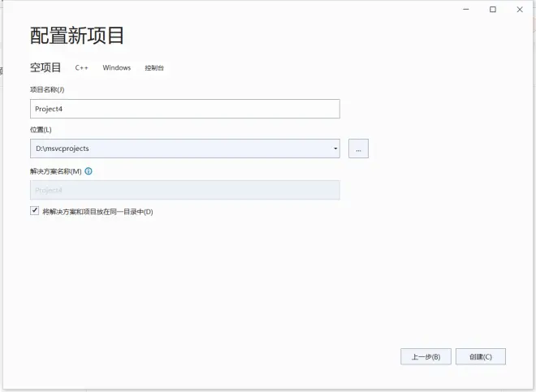Image resolution: width=536 pixels, height=392 pixels.
Task: Maximize the configure project window
Action: point(493,10)
